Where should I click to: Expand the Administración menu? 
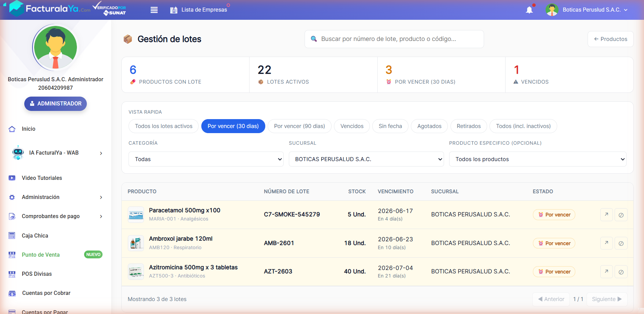[x=55, y=197]
